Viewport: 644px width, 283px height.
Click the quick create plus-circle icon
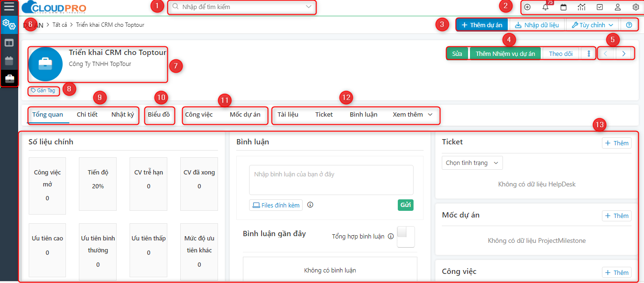[527, 7]
